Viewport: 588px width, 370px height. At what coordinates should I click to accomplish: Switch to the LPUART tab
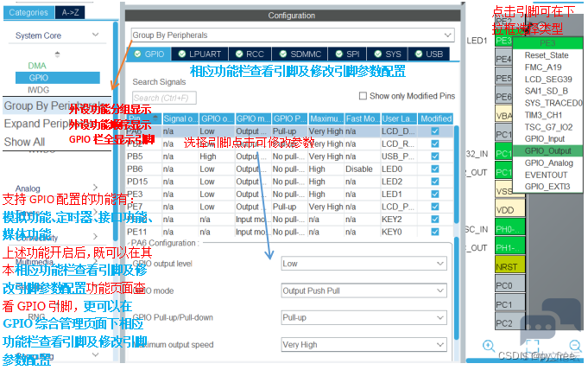(x=199, y=54)
